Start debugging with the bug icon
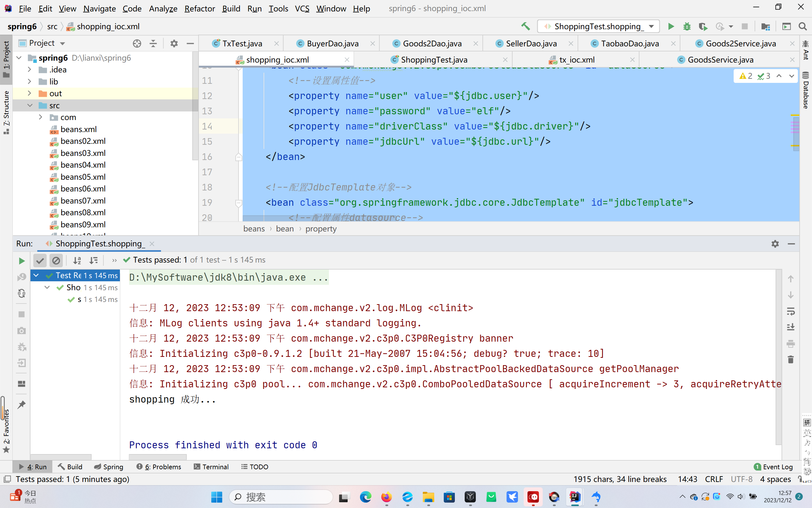Screen dimensions: 812x508 [687, 26]
